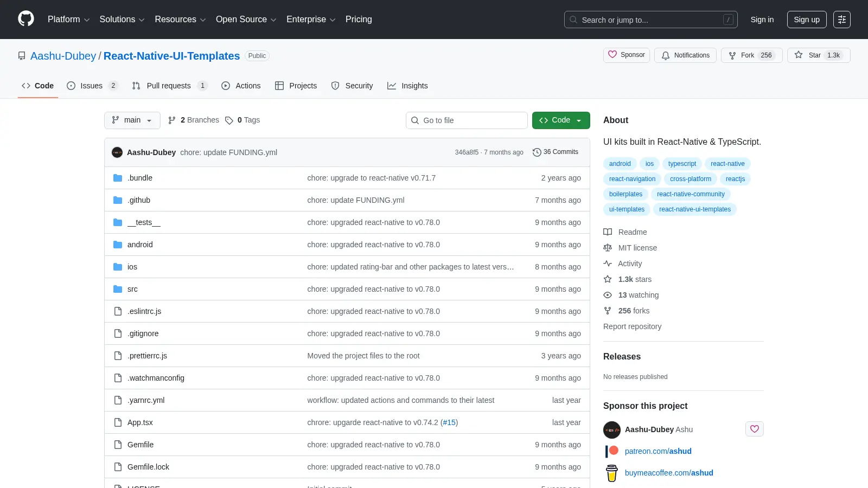868x488 pixels.
Task: Switch to the Projects tab
Action: click(296, 86)
